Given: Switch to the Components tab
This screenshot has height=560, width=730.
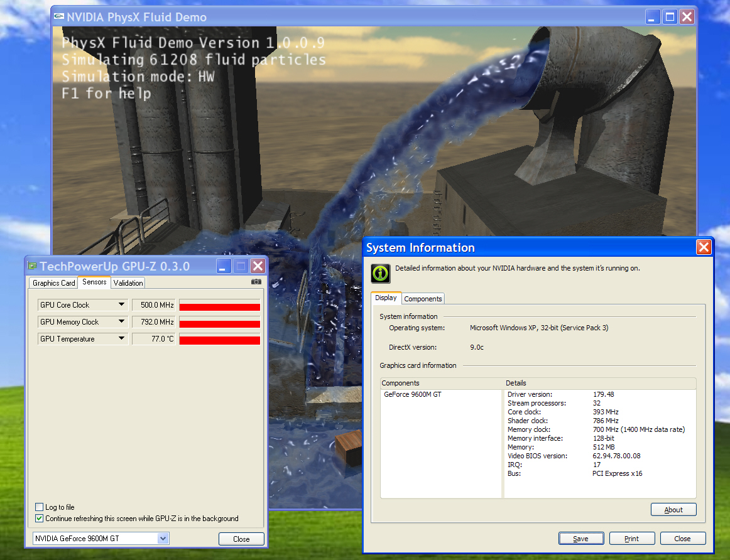Looking at the screenshot, I should click(423, 299).
